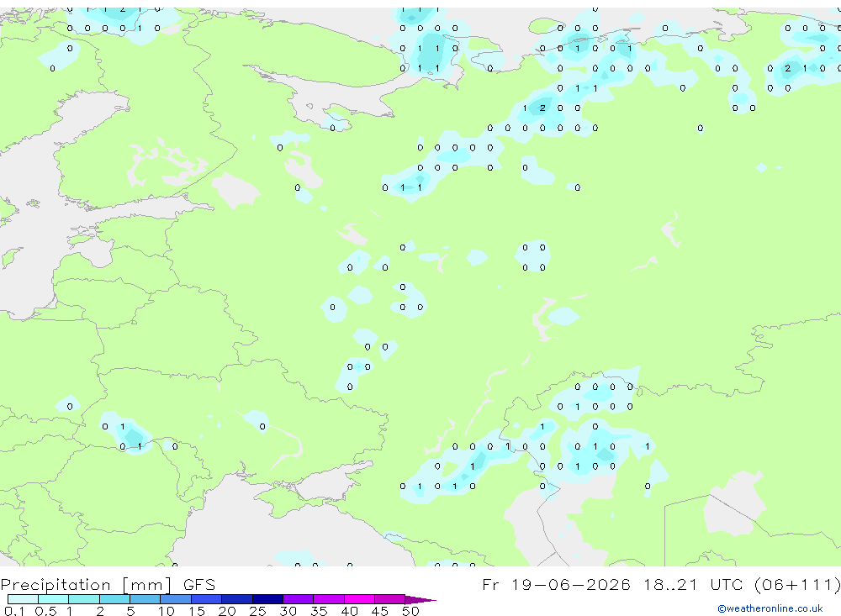Click the '5' legend scale label

pyautogui.click(x=130, y=611)
